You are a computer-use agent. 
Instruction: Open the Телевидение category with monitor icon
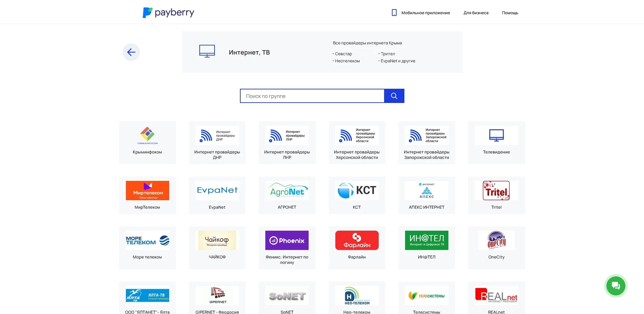[x=496, y=142]
